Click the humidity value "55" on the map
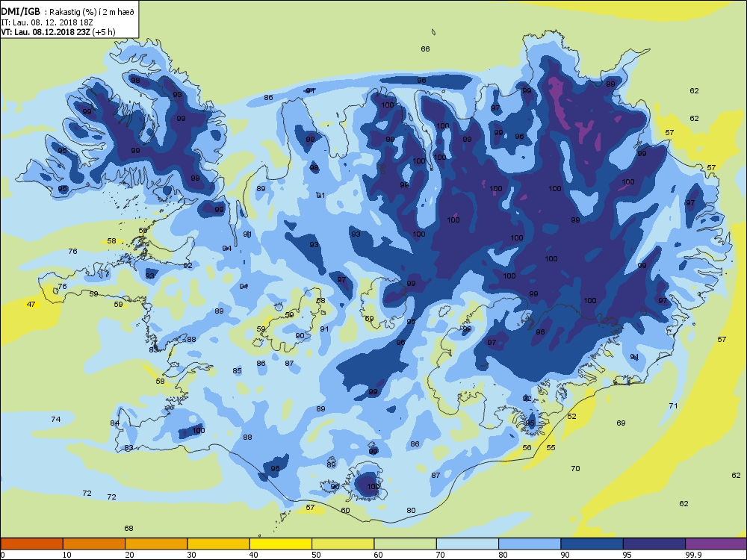747x560 pixels. [551, 447]
